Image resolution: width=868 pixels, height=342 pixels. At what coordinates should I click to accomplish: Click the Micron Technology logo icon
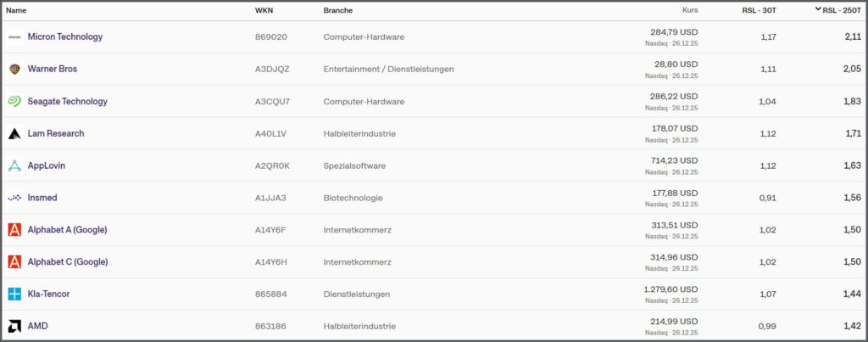(x=14, y=37)
